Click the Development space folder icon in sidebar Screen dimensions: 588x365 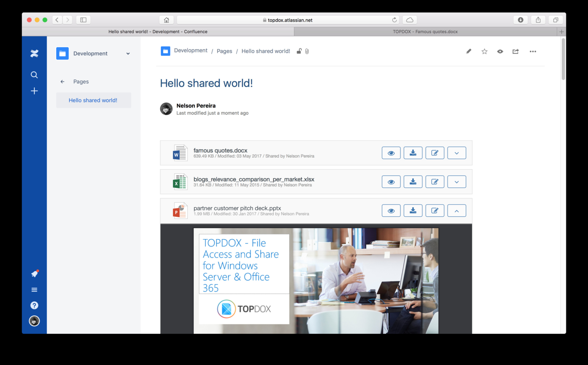[63, 53]
